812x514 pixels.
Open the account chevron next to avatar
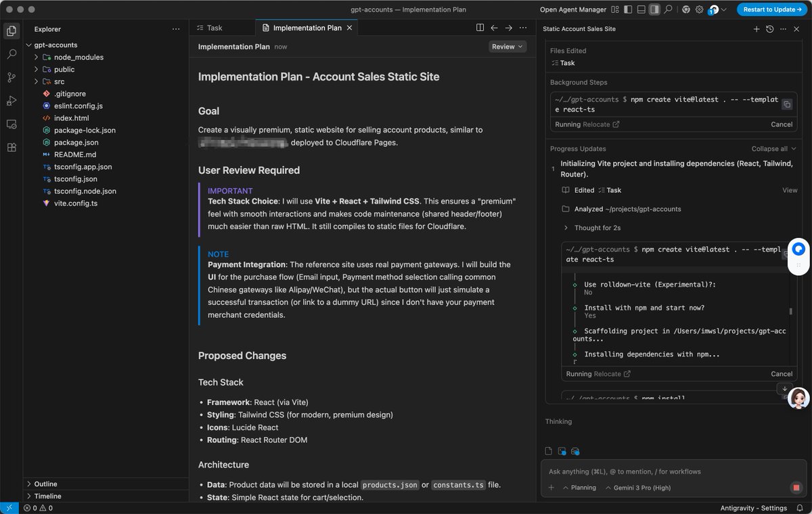(724, 10)
